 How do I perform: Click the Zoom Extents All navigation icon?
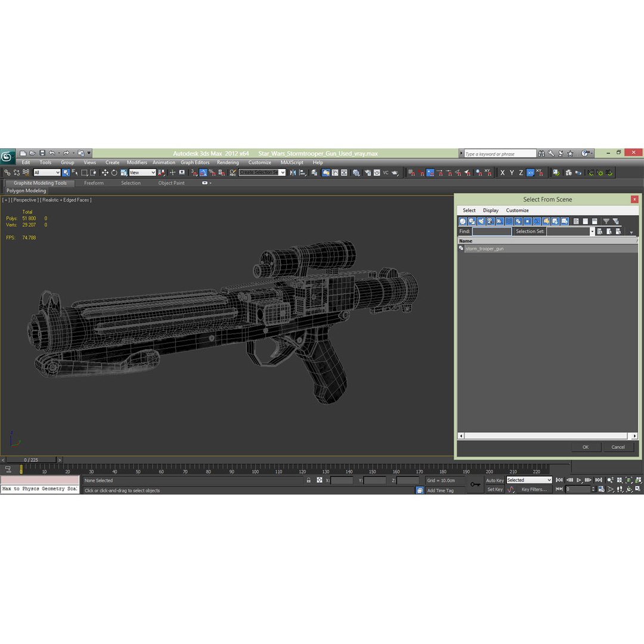coord(638,480)
